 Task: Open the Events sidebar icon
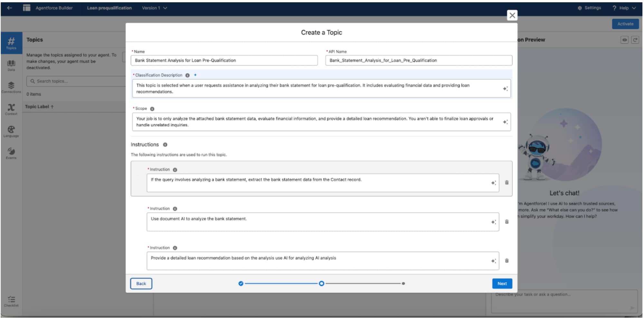click(x=11, y=153)
